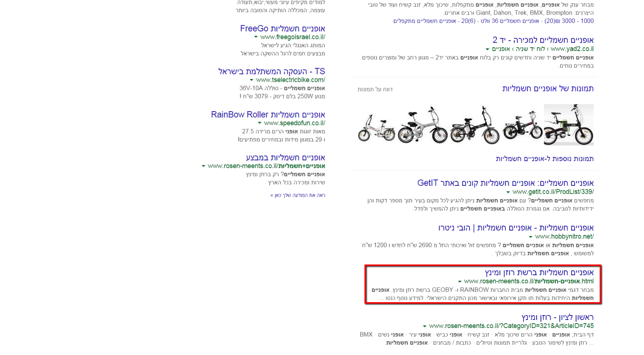
Task: Click the www.getit.co.il/ProdList/339/ URL text
Action: click(553, 192)
